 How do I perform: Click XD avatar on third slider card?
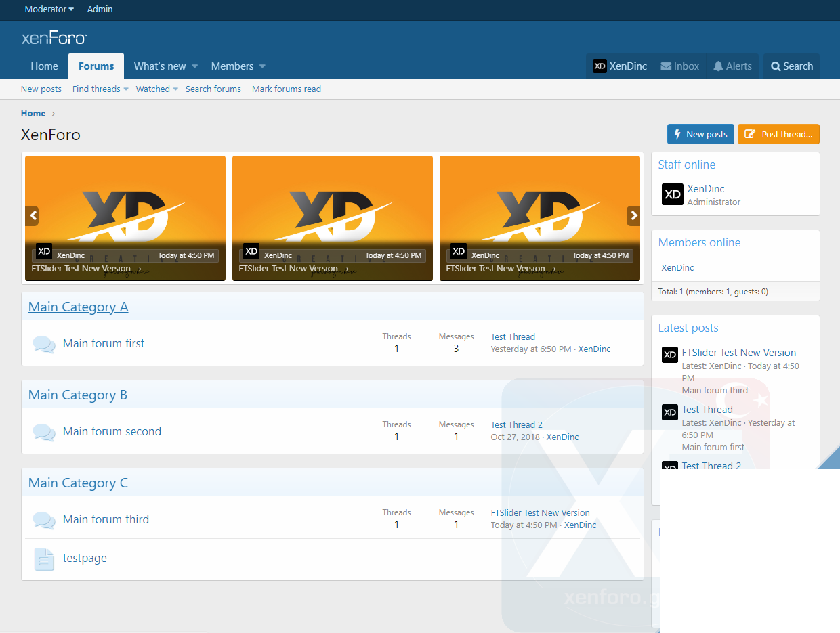[x=459, y=251]
